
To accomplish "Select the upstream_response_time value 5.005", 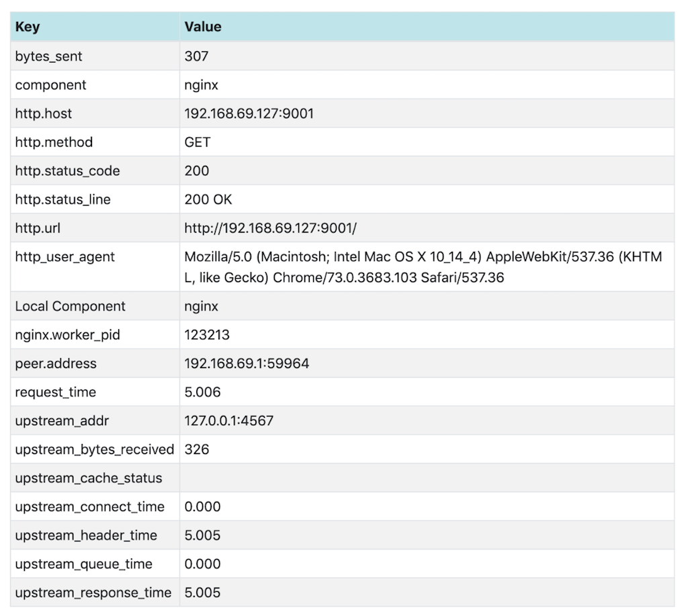I will coord(202,592).
